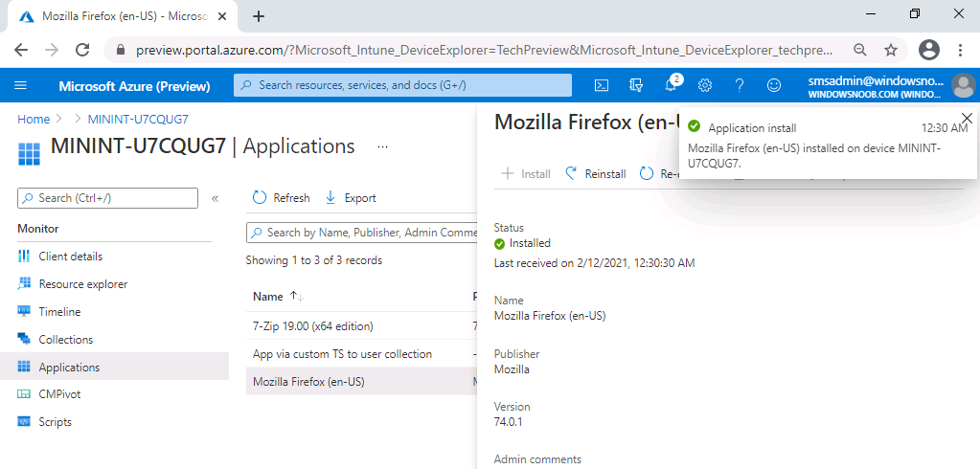Open the Chrome three-dot menu
This screenshot has width=980, height=469.
(x=961, y=50)
